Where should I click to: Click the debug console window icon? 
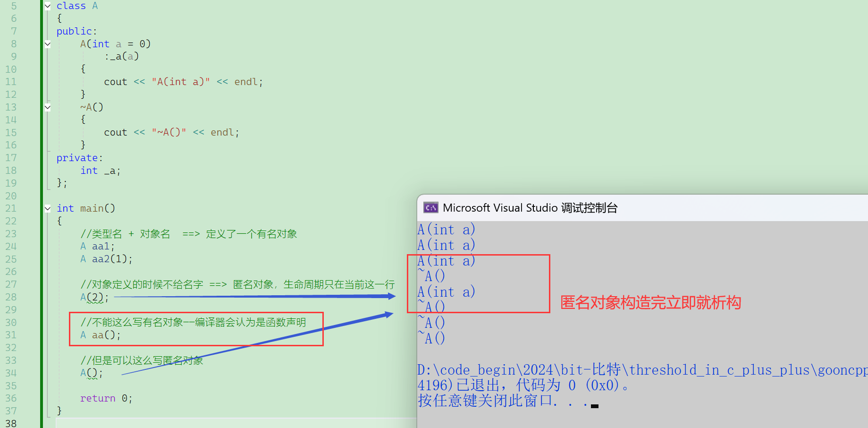[431, 208]
